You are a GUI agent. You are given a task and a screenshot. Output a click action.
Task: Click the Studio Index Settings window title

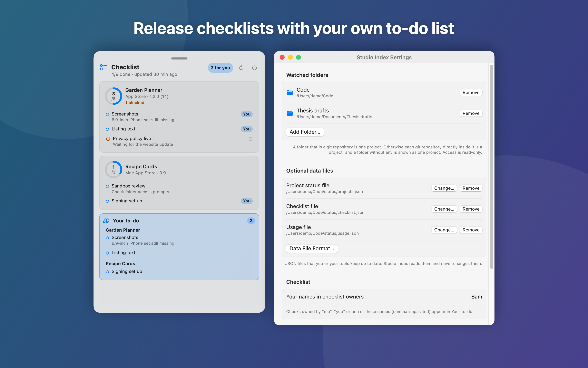pyautogui.click(x=384, y=57)
